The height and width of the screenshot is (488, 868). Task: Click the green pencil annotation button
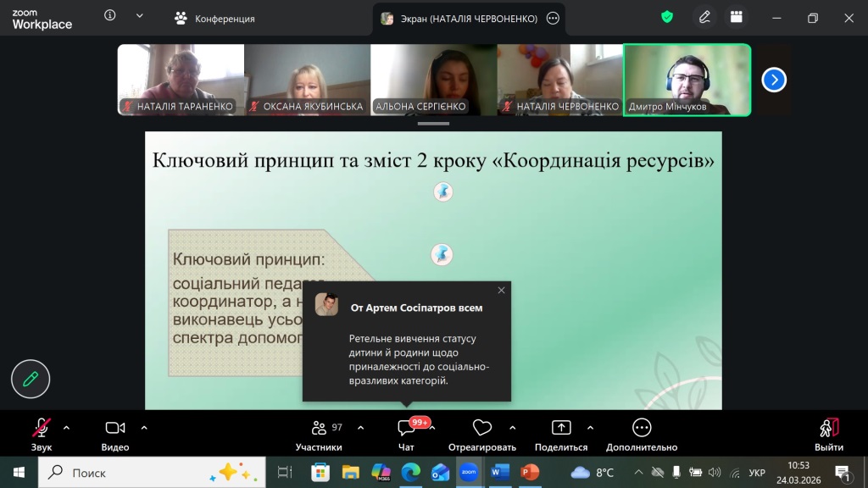[x=31, y=379]
